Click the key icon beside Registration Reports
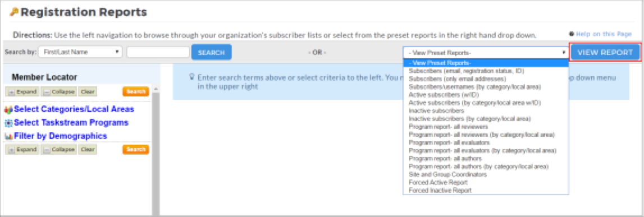Image resolution: width=644 pixels, height=217 pixels. (15, 12)
